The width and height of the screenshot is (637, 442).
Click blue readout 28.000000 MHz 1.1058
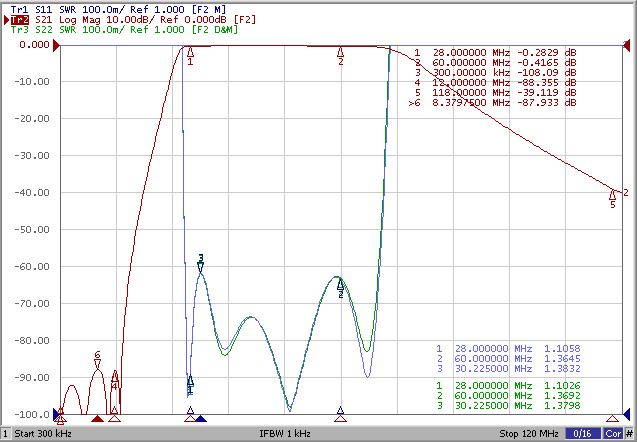(508, 349)
